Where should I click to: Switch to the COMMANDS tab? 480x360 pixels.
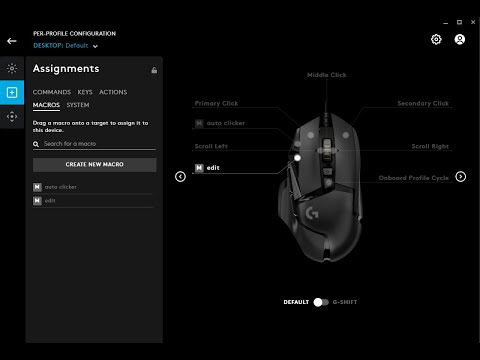52,92
